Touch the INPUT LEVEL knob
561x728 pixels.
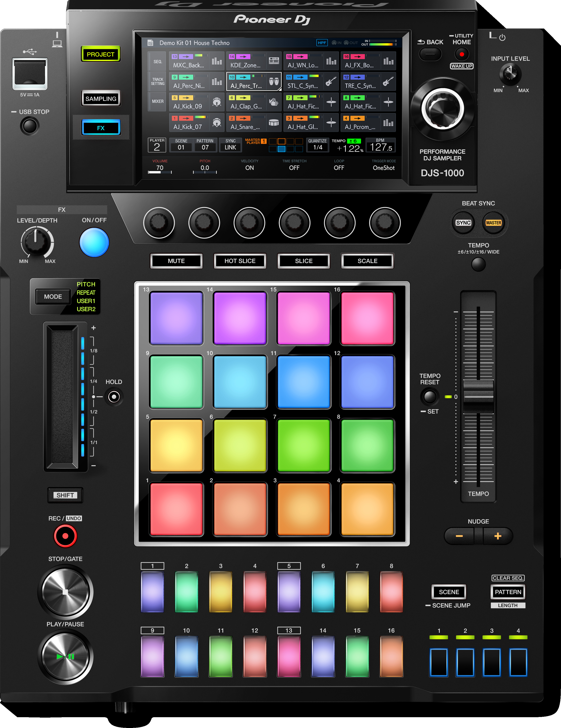click(510, 74)
